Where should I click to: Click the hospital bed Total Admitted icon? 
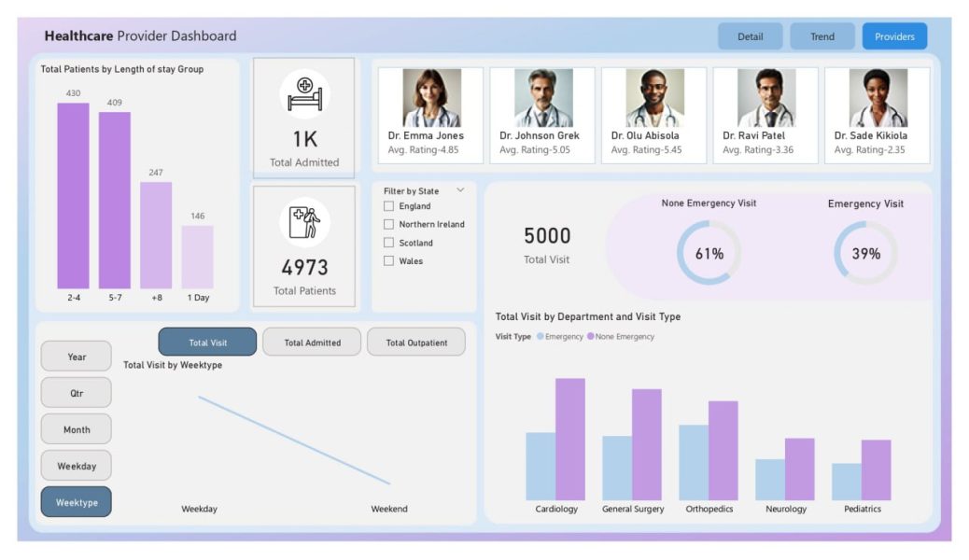point(304,94)
